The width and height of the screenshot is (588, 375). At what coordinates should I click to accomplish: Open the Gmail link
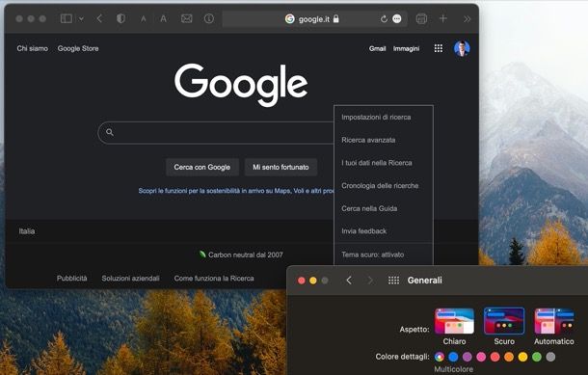coord(377,48)
